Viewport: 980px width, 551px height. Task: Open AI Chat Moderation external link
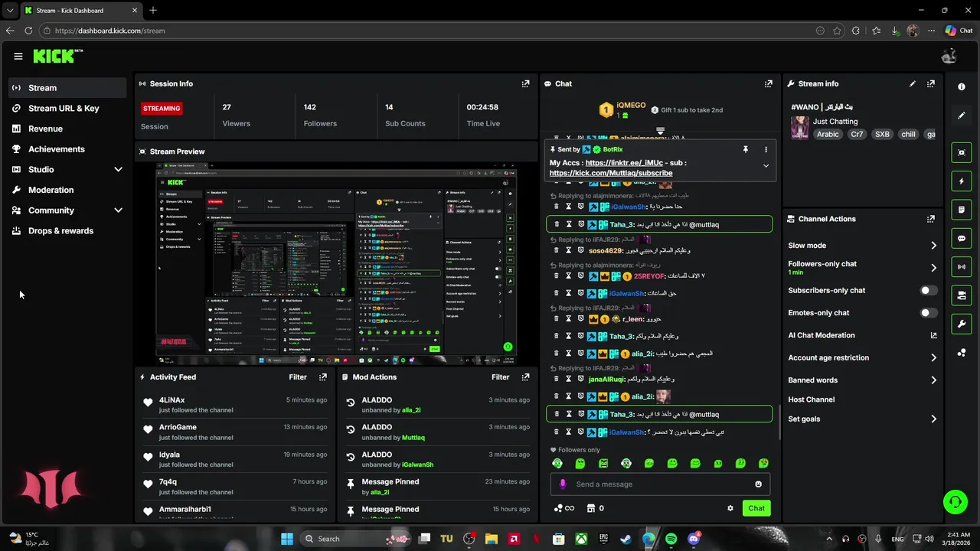point(933,335)
